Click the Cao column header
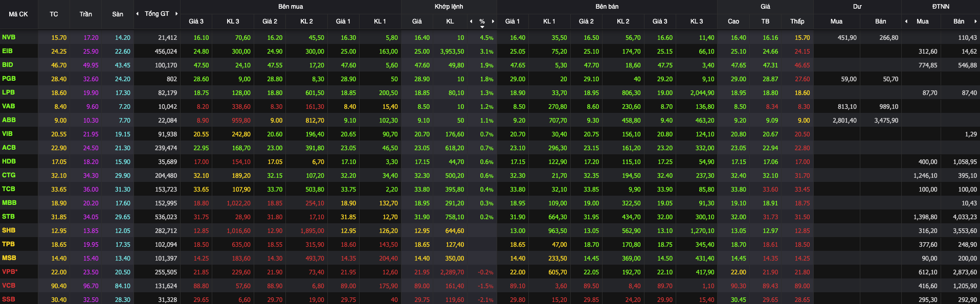This screenshot has height=304, width=980. tap(733, 21)
